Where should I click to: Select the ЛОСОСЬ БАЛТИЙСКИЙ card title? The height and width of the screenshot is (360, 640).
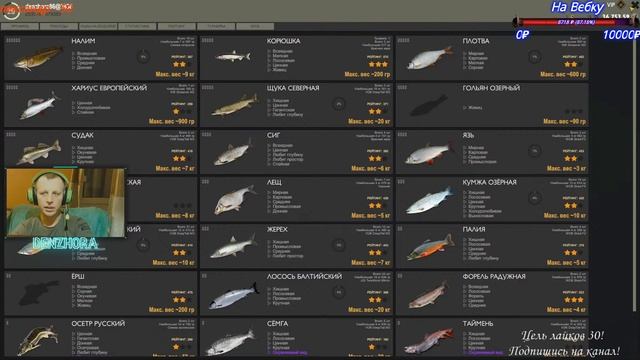pos(304,277)
